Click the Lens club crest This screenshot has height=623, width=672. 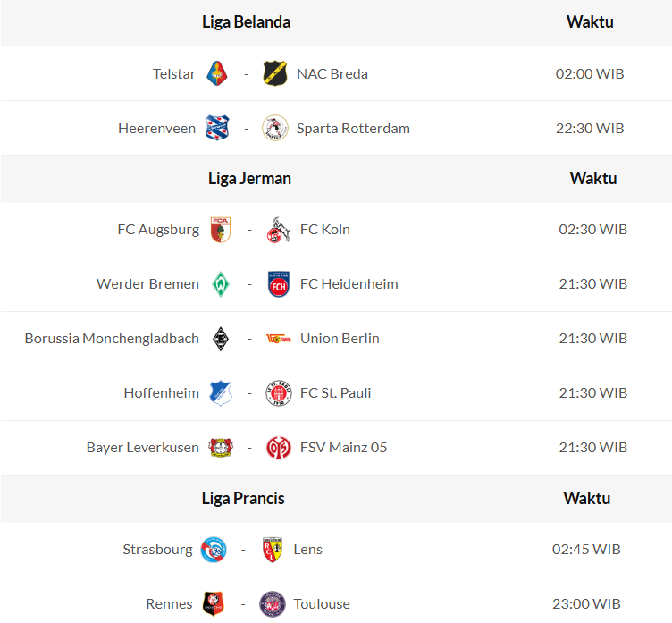(x=272, y=550)
